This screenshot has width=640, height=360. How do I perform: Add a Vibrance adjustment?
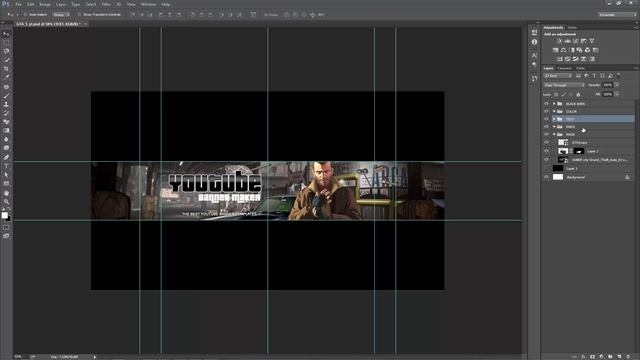tap(591, 41)
